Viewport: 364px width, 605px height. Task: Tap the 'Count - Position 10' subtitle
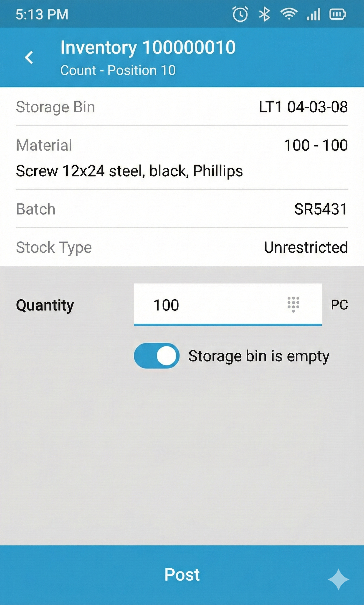pyautogui.click(x=118, y=70)
